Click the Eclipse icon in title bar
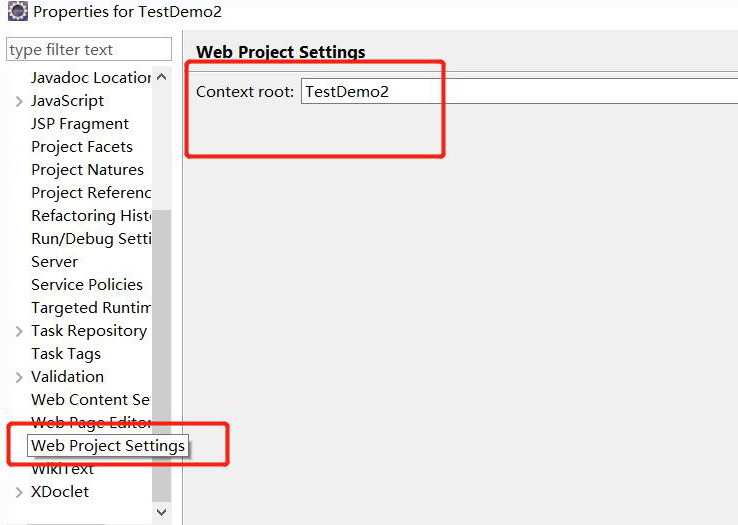This screenshot has height=525, width=738. 17,12
